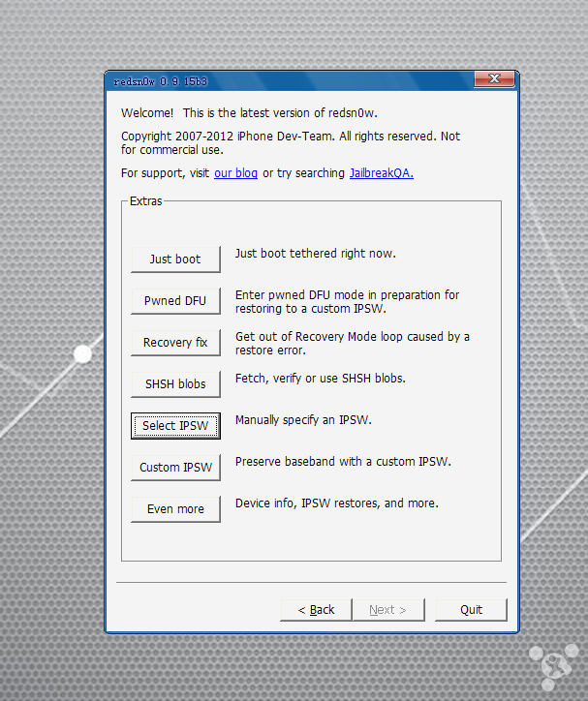The height and width of the screenshot is (701, 588).
Task: Close the redsn0w window
Action: coord(494,79)
